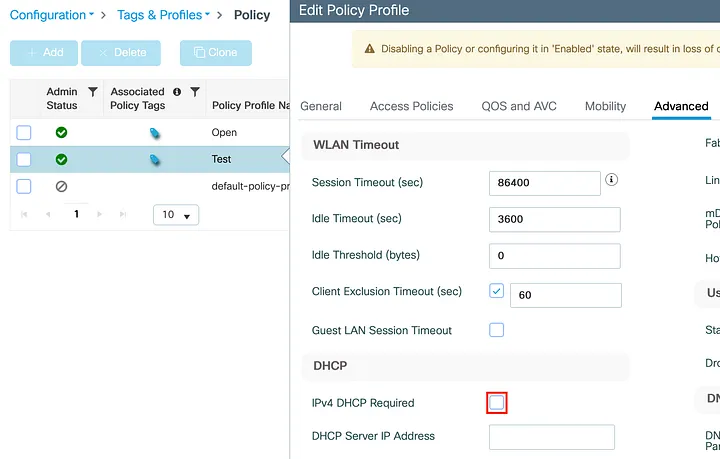Click the Add policy button
Screen dimensions: 720x459
[43, 53]
